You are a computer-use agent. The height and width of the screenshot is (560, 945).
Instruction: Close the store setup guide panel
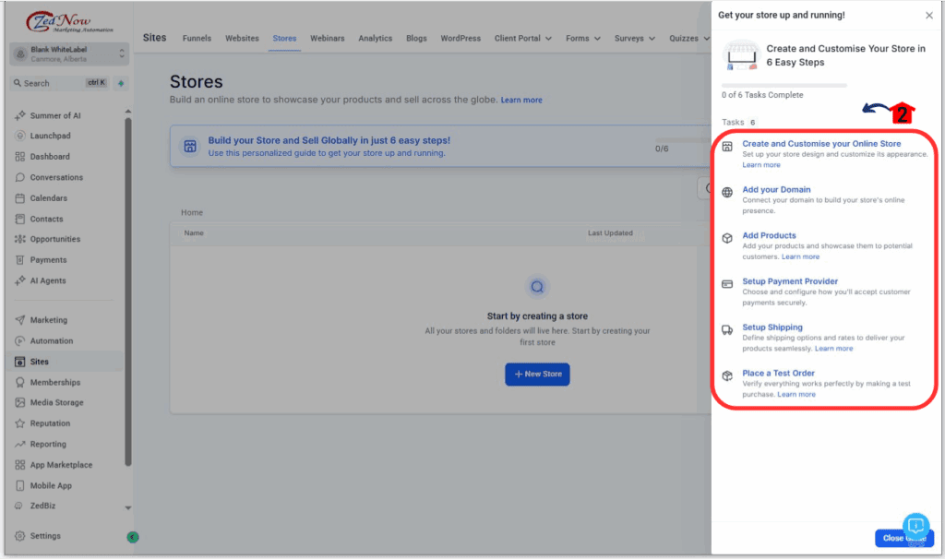pyautogui.click(x=928, y=16)
